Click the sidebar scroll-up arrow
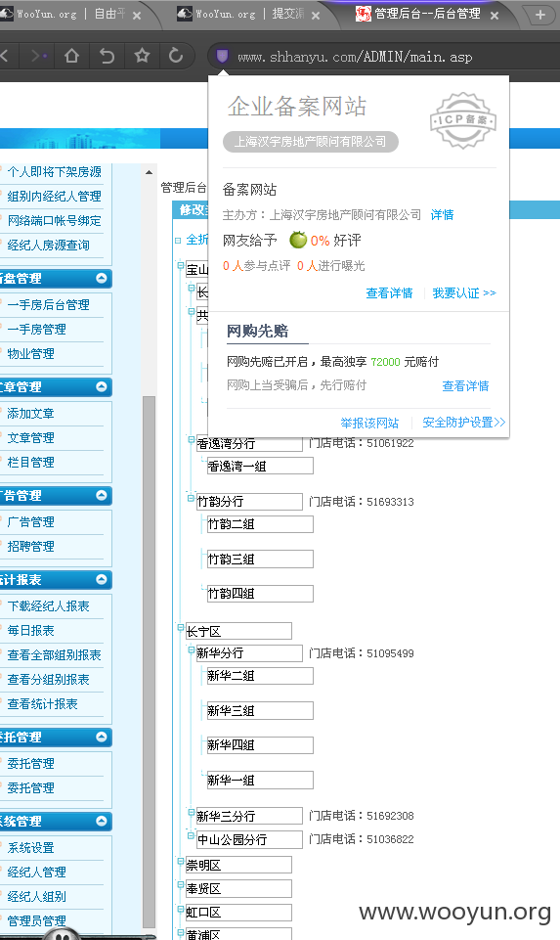Screen dimensions: 560x940 point(149,173)
